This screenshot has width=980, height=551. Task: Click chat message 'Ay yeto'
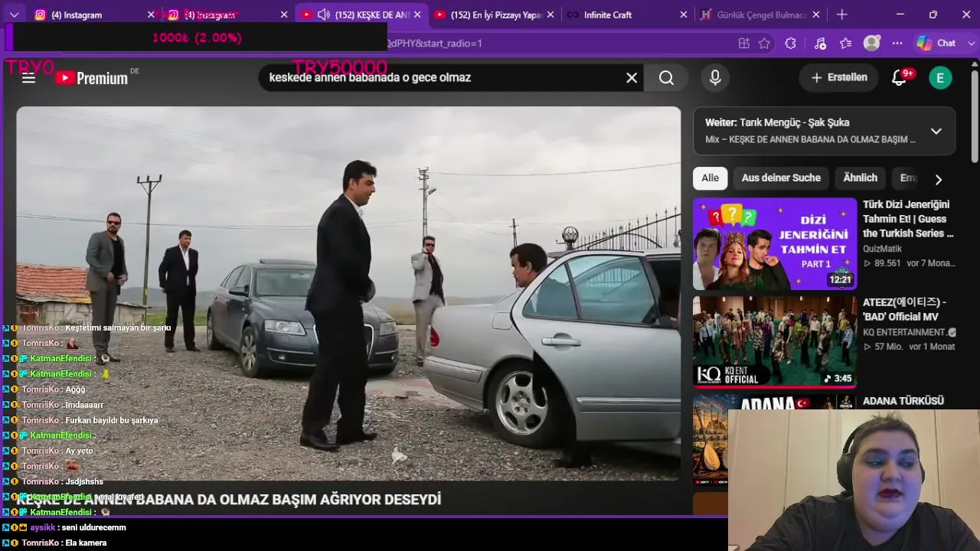click(79, 451)
